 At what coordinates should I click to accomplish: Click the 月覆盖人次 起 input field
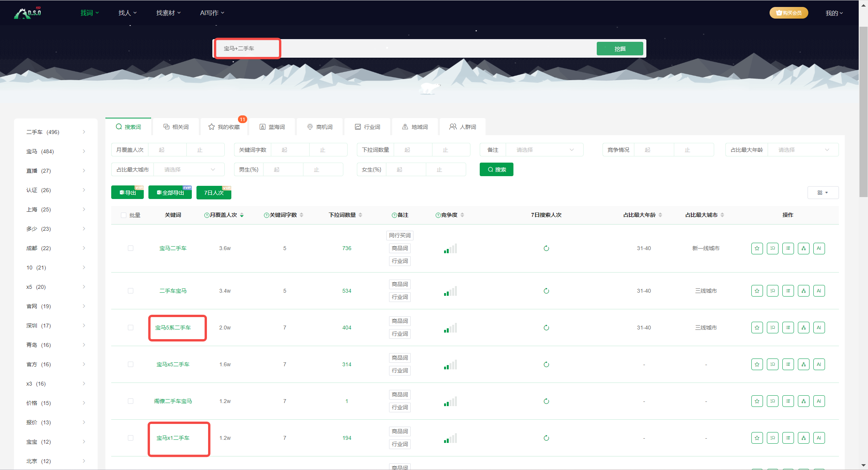167,150
